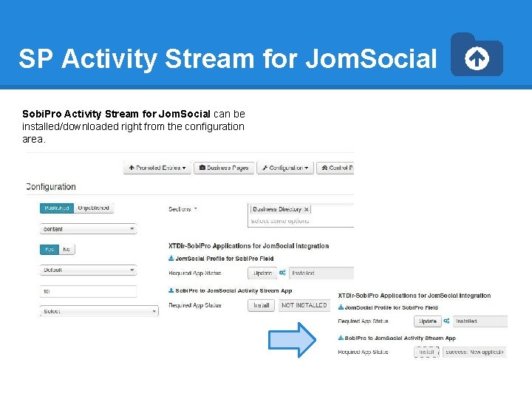
Task: Open the Business Pages button
Action: click(x=224, y=168)
